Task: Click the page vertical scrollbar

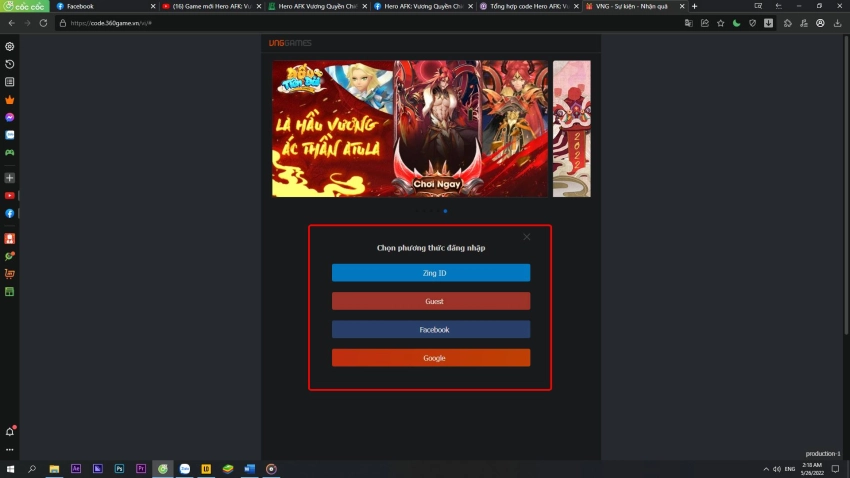Action: click(x=846, y=184)
